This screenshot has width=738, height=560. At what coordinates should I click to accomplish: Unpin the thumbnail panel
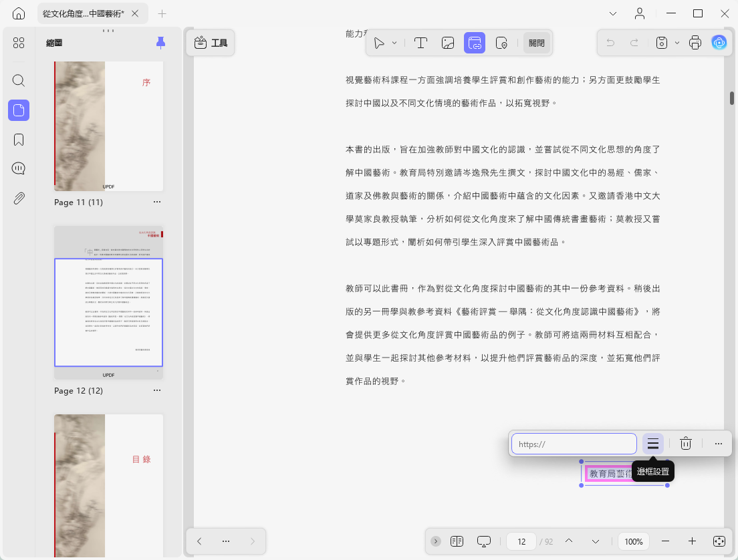(x=160, y=43)
